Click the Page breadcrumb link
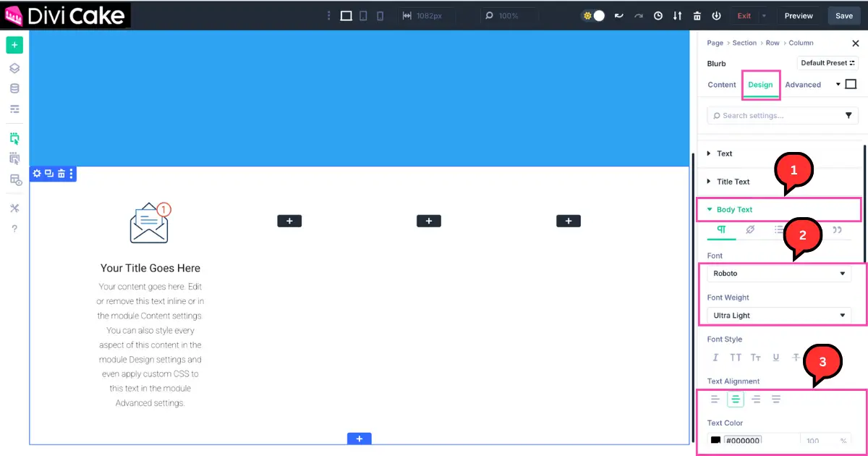868x456 pixels. pos(715,43)
